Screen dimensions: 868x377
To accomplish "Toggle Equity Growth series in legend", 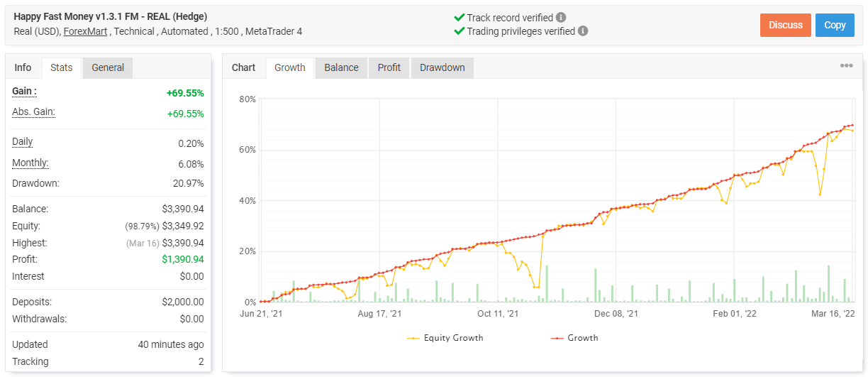I will pos(445,338).
